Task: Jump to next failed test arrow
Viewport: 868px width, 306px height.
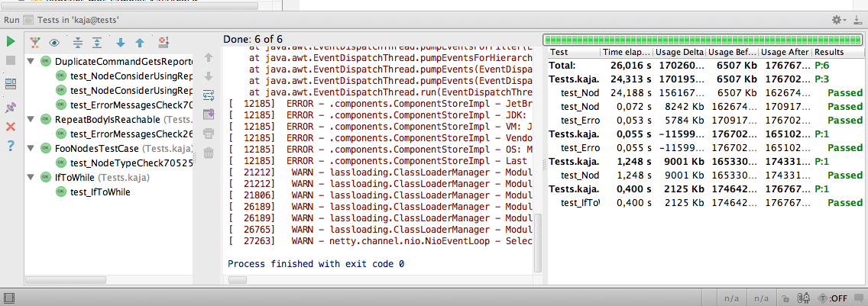Action: tap(121, 42)
